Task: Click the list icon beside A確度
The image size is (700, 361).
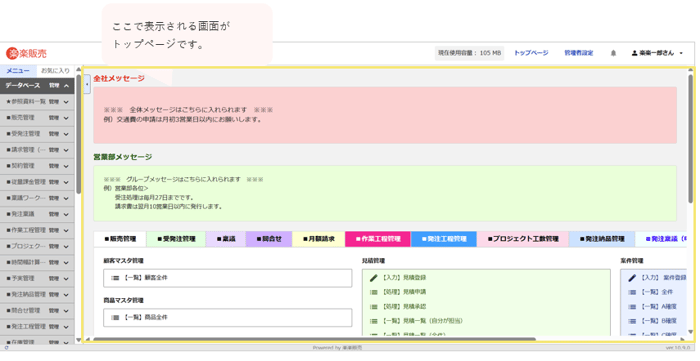Action: click(632, 307)
